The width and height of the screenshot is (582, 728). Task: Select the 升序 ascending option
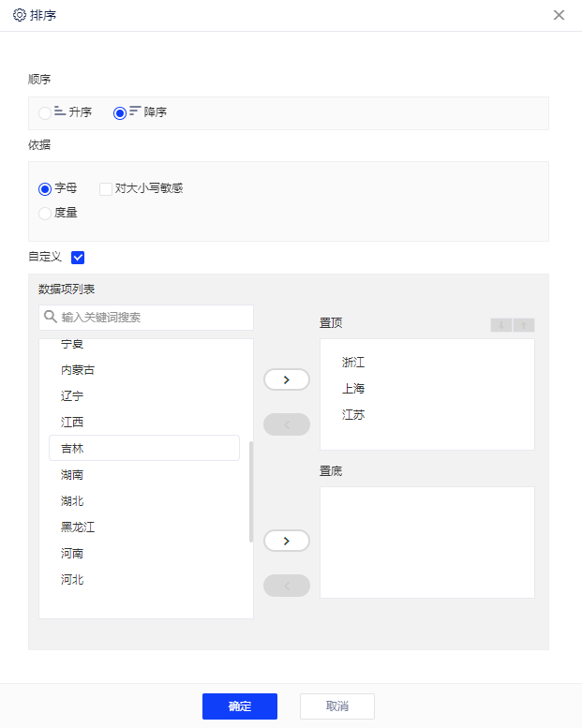pyautogui.click(x=45, y=113)
